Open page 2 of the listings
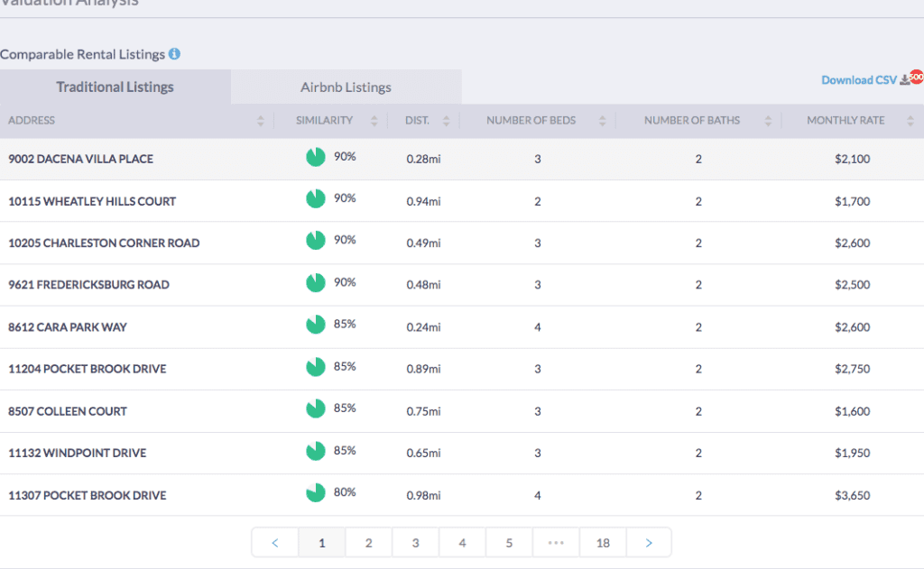924x569 pixels. coord(368,543)
